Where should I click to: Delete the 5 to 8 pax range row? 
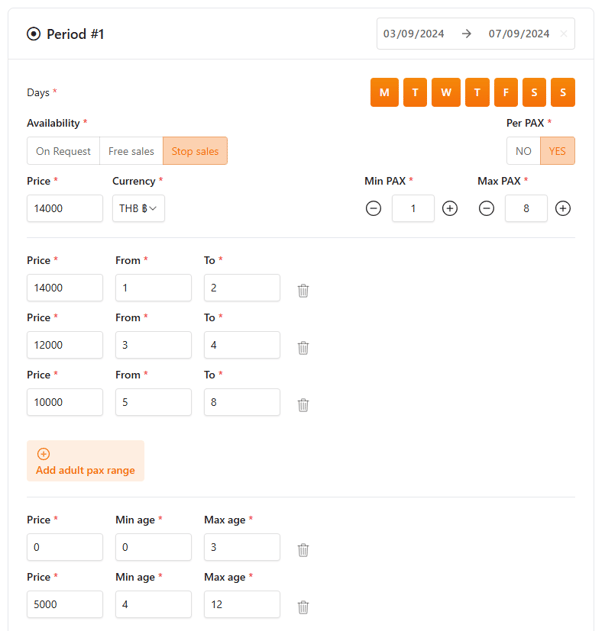pyautogui.click(x=303, y=404)
